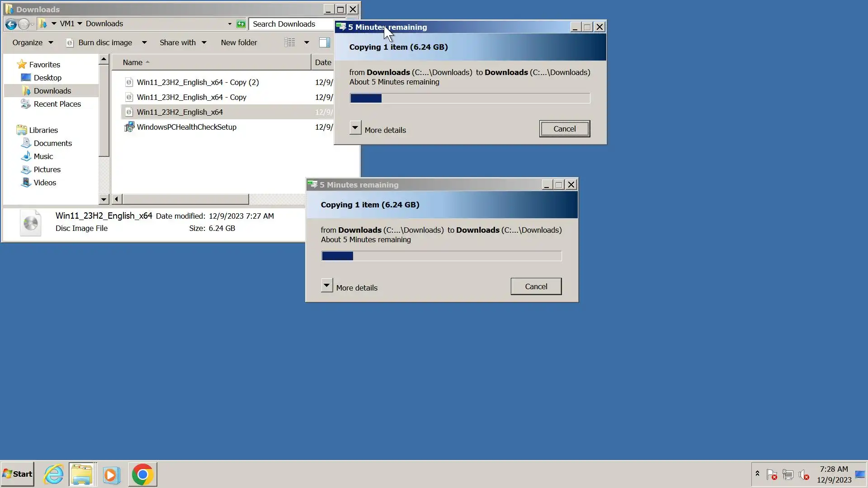Open Windows Media Player taskbar icon

point(111,474)
